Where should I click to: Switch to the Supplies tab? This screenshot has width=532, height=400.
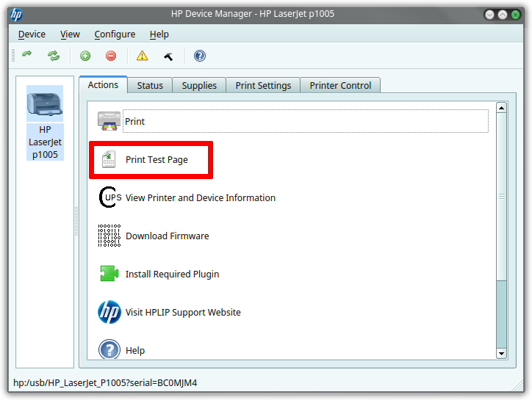click(199, 85)
